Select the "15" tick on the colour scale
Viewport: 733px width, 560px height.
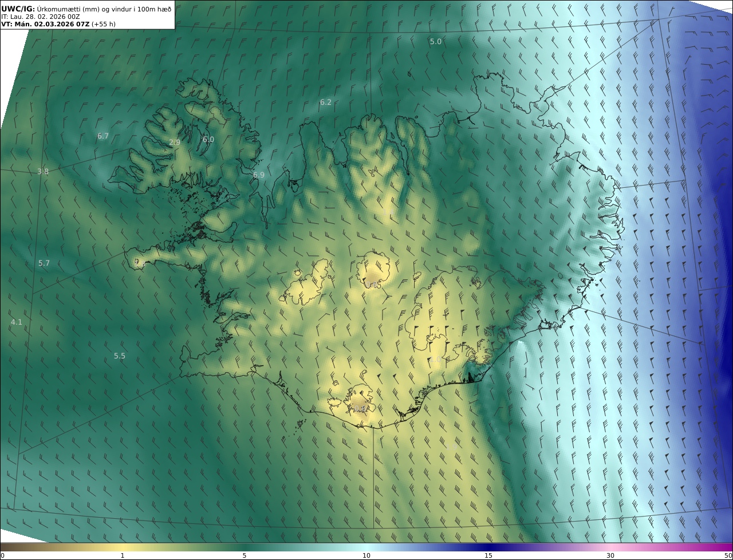[x=488, y=555]
